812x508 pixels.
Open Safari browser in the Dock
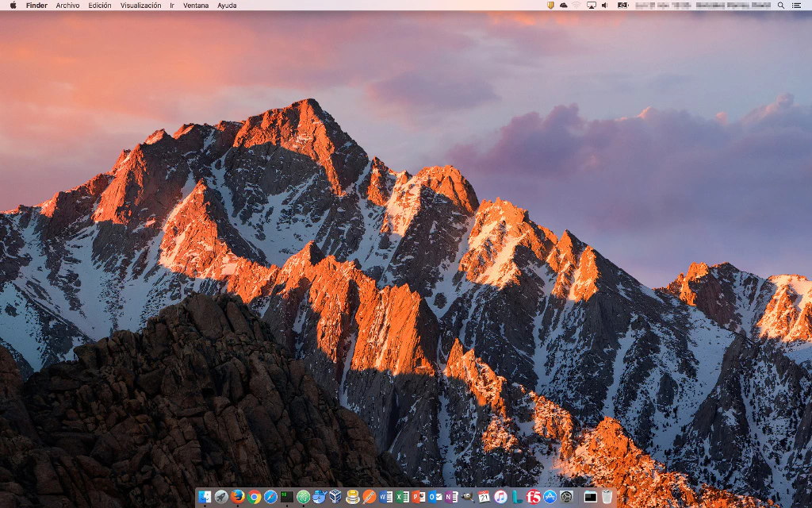tap(270, 497)
